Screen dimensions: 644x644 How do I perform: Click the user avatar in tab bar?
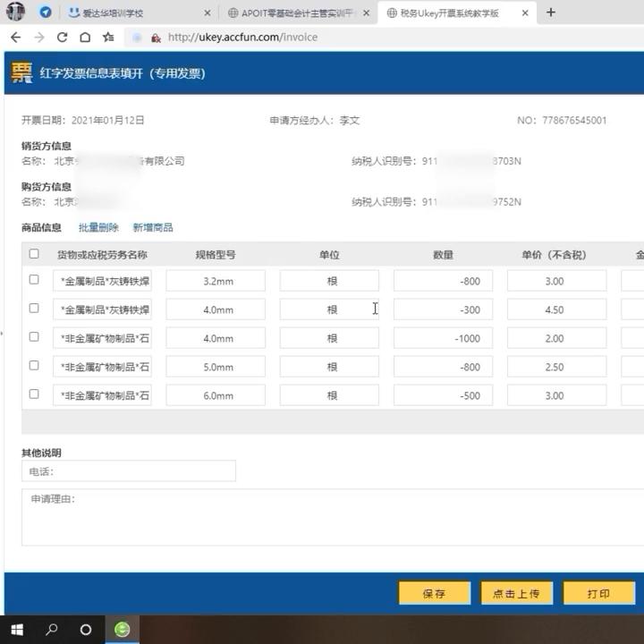coord(15,12)
